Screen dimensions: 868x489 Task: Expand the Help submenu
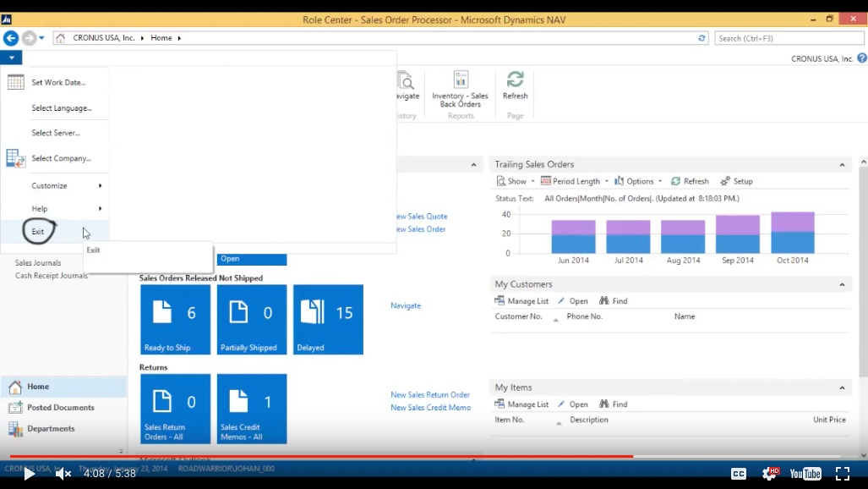tap(54, 208)
